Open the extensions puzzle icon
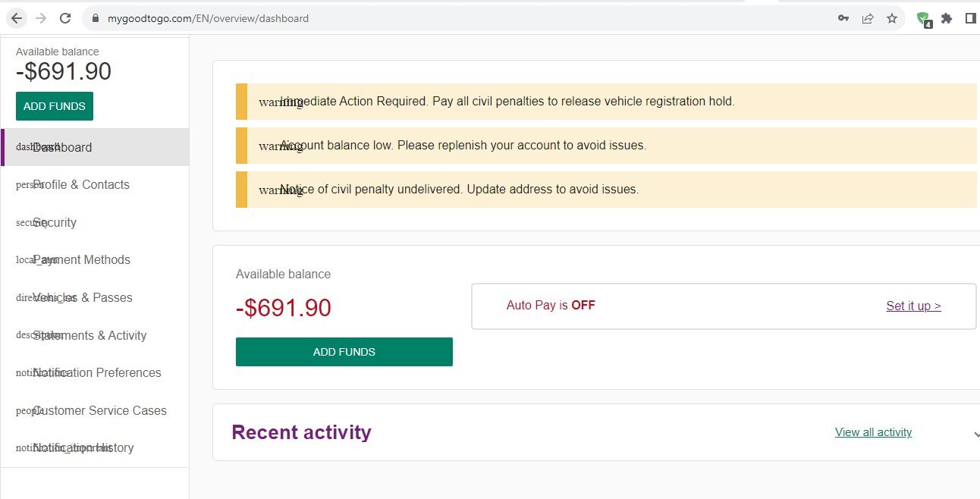This screenshot has width=980, height=499. [x=947, y=17]
